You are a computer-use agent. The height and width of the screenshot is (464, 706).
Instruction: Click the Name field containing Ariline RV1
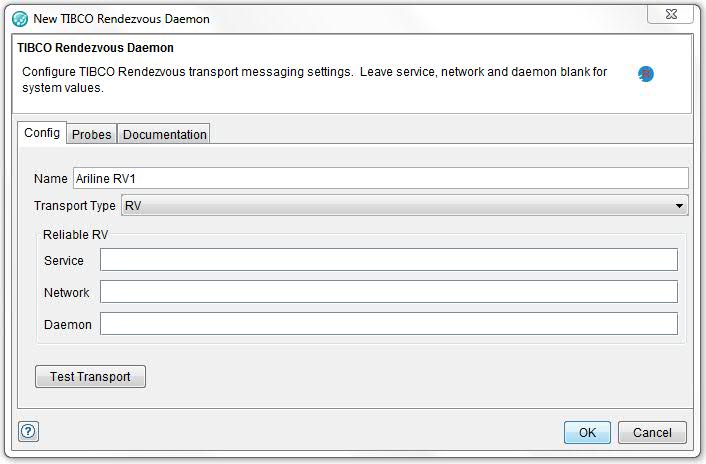point(380,178)
